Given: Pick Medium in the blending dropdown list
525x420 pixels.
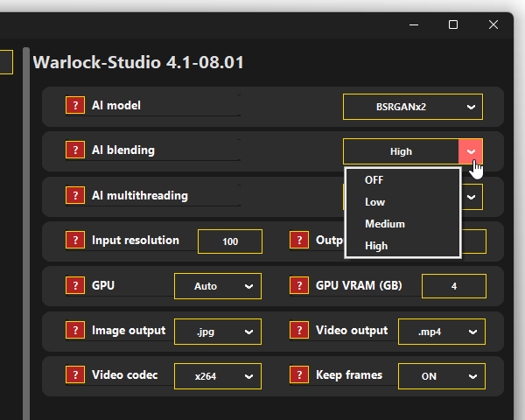Looking at the screenshot, I should (x=384, y=224).
